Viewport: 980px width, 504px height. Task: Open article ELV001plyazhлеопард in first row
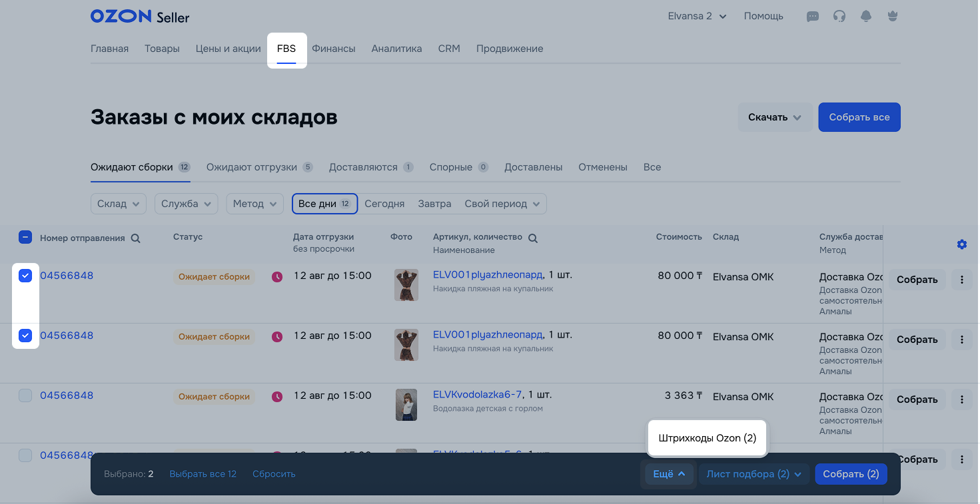tap(488, 275)
